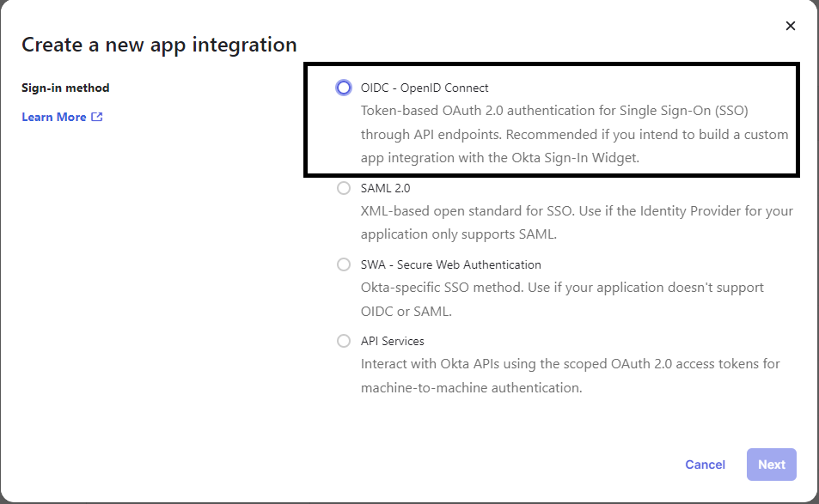Click the 'SWA - Secure Web Authentication' label
This screenshot has height=504, width=819.
coord(450,264)
